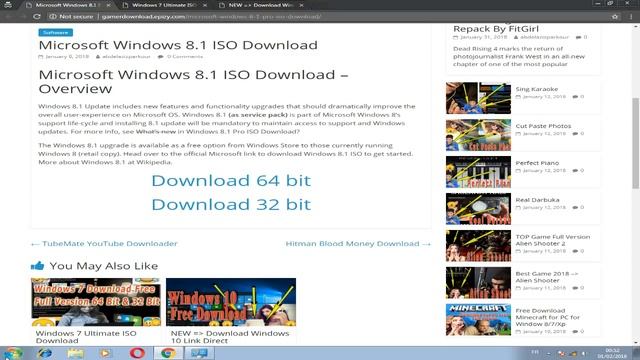Viewport: 640px width, 360px height.
Task: Click Best Game 2018 => Alien Shooter title
Action: pyautogui.click(x=547, y=277)
